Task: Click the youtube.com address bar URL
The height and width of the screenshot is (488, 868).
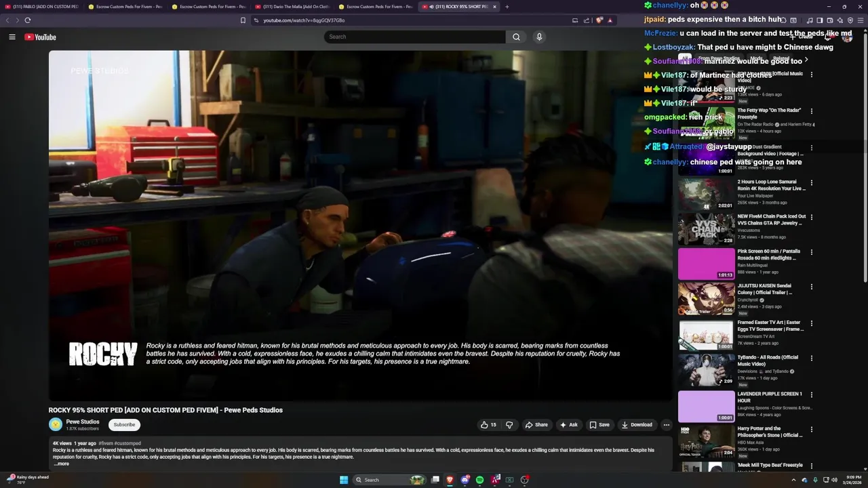Action: point(303,20)
